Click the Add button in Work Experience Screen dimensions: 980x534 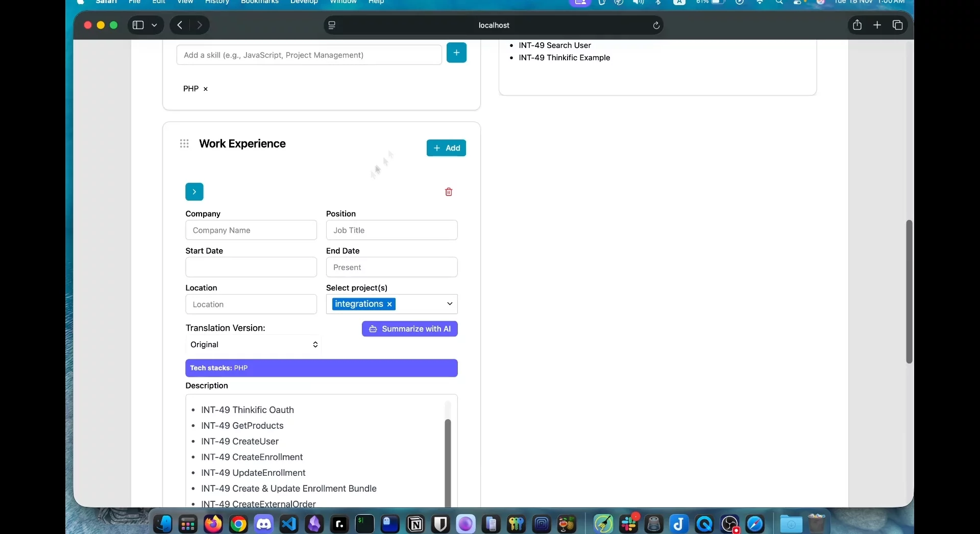click(446, 148)
